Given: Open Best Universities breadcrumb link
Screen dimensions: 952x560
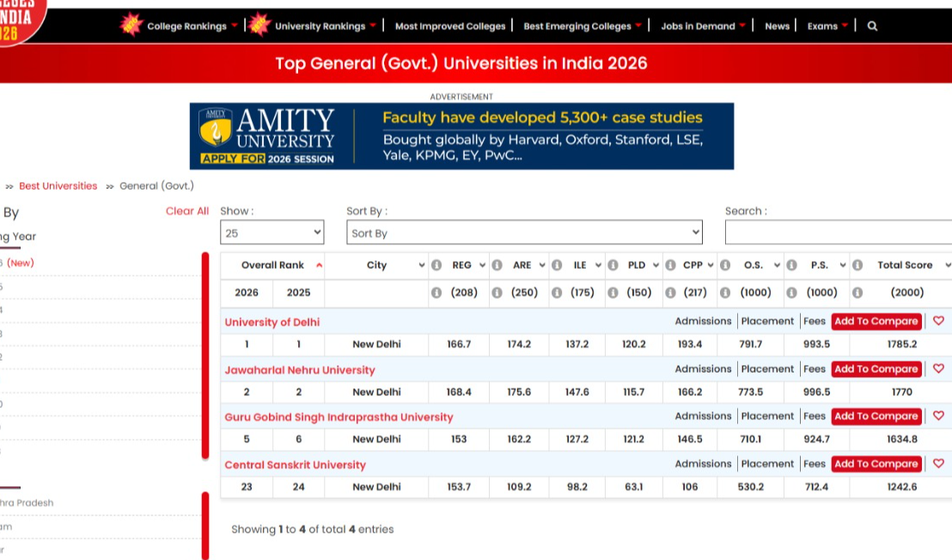Looking at the screenshot, I should 58,186.
